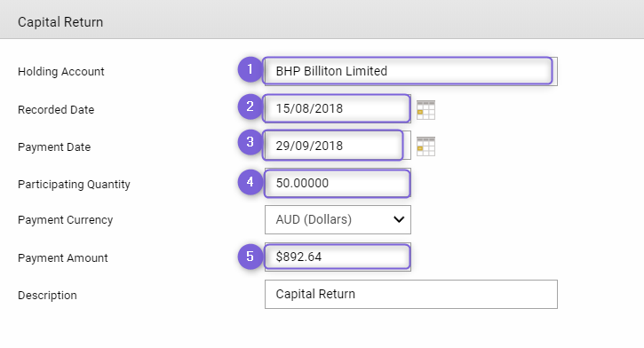Click the Recorded Date input field

click(x=338, y=108)
